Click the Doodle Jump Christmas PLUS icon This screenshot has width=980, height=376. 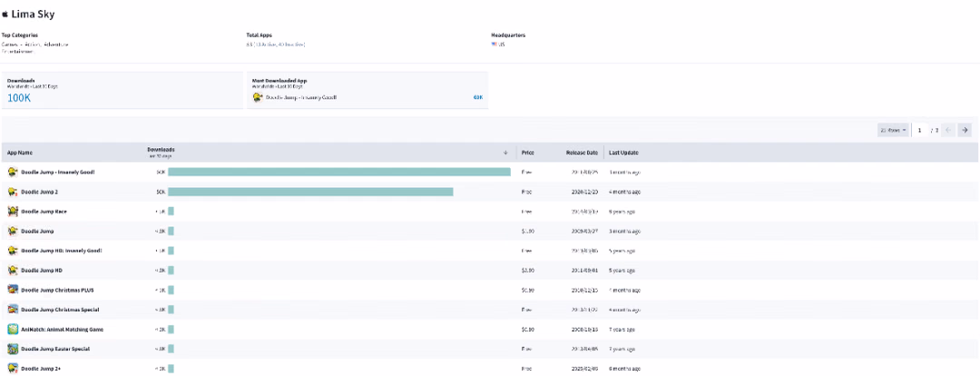[x=13, y=290]
